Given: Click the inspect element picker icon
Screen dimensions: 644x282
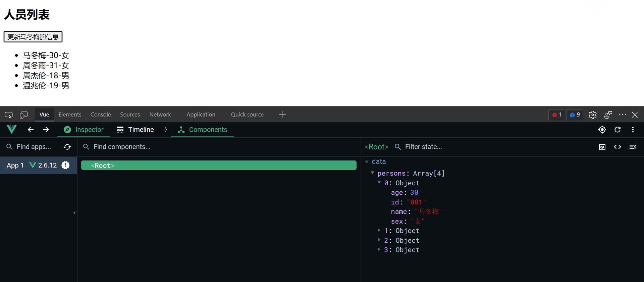Looking at the screenshot, I should (9, 115).
